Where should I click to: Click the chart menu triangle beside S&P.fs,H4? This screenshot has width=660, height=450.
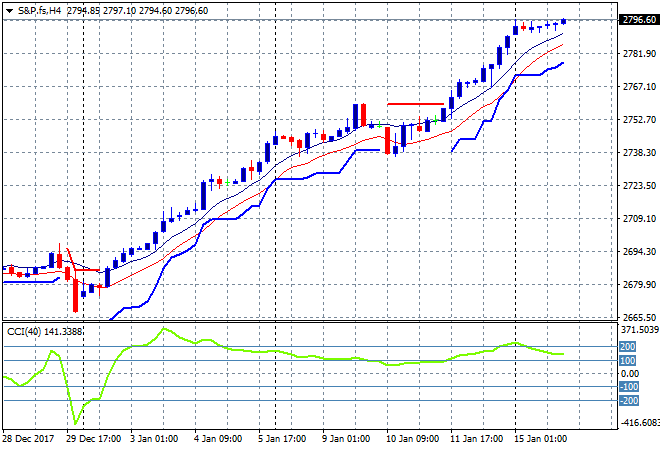coord(9,11)
